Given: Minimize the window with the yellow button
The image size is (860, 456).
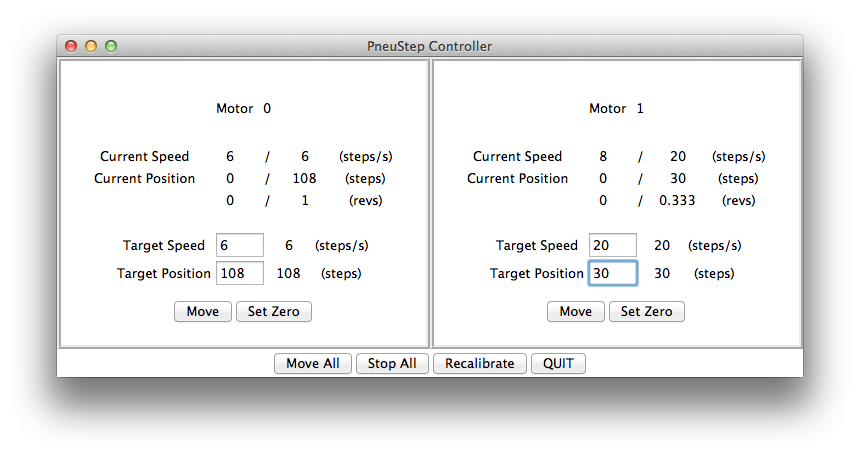Looking at the screenshot, I should pos(91,46).
